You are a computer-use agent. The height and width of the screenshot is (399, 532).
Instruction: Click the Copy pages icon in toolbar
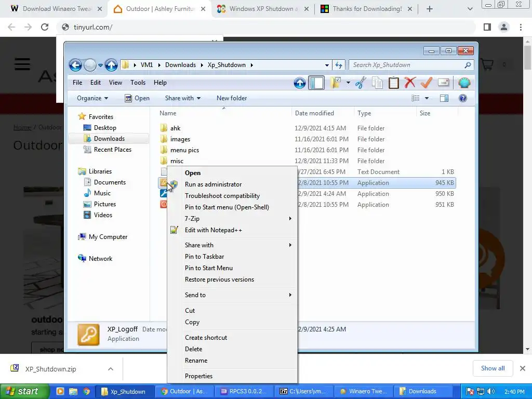377,83
